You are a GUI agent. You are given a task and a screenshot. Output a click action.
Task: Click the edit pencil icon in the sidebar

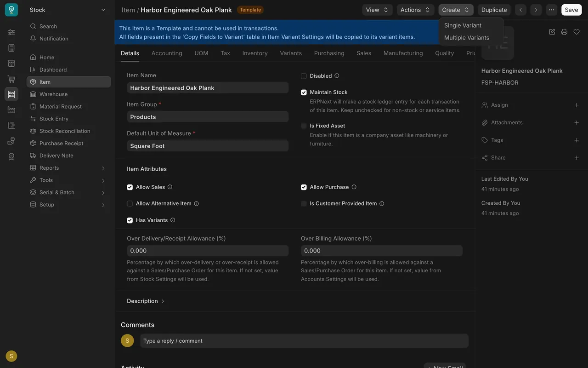[552, 32]
